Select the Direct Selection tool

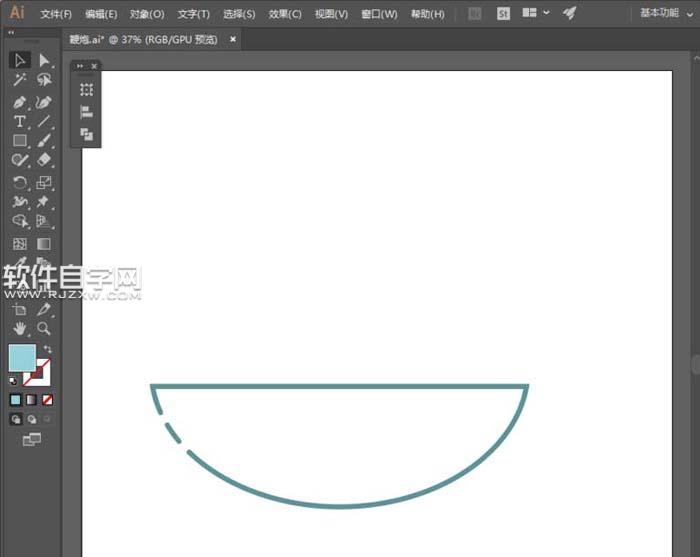pyautogui.click(x=44, y=61)
